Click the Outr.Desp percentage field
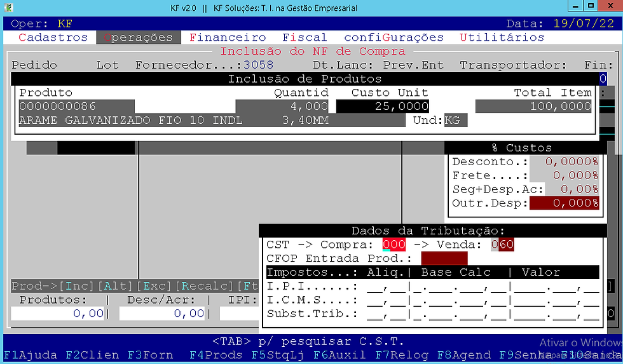623x364 pixels. pos(565,203)
